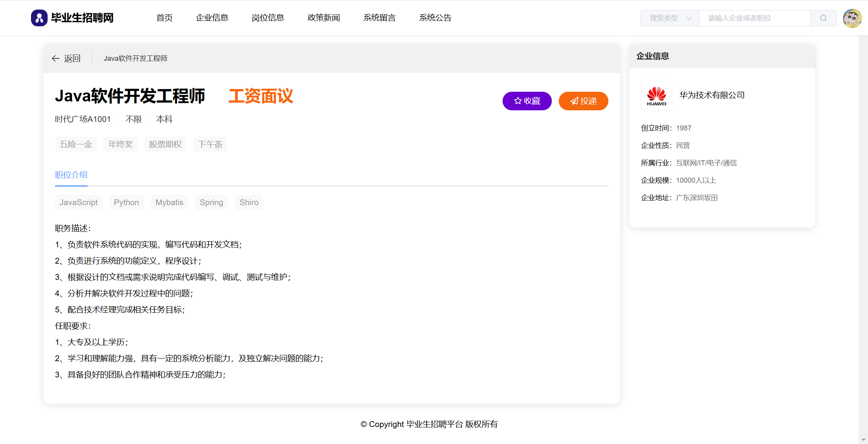Click the Huawei company logo

click(656, 96)
